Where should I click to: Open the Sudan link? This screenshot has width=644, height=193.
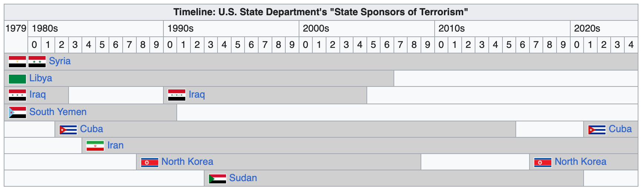pos(243,178)
